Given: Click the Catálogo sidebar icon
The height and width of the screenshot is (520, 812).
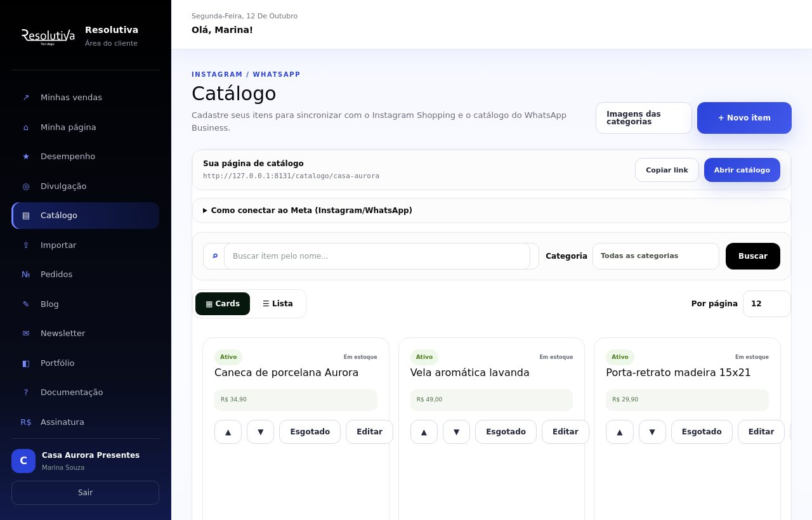Looking at the screenshot, I should click(26, 216).
